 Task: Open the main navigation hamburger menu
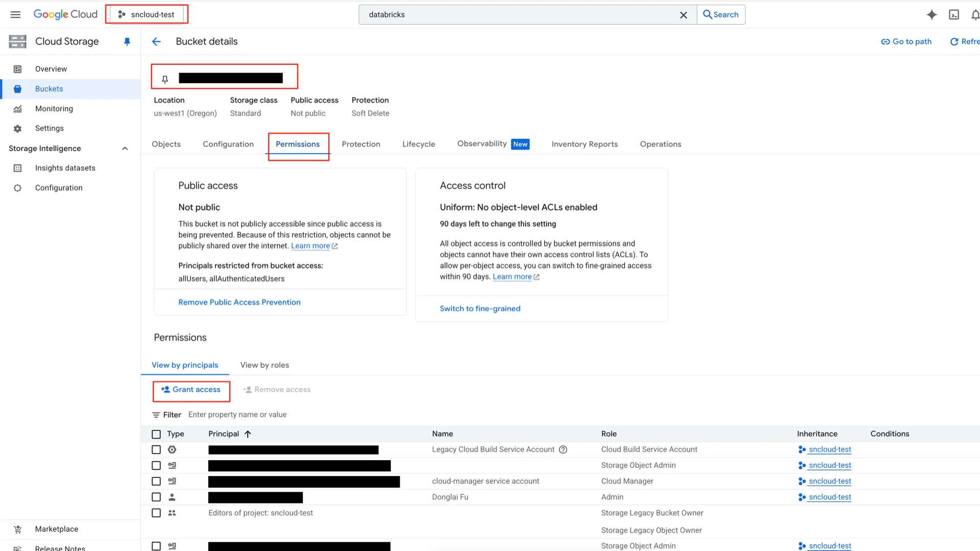point(15,14)
